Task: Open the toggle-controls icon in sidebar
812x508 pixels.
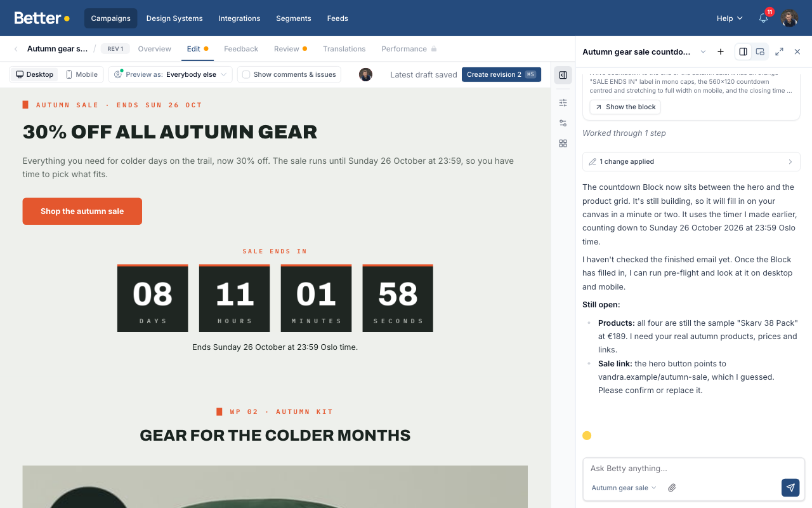Action: (563, 123)
